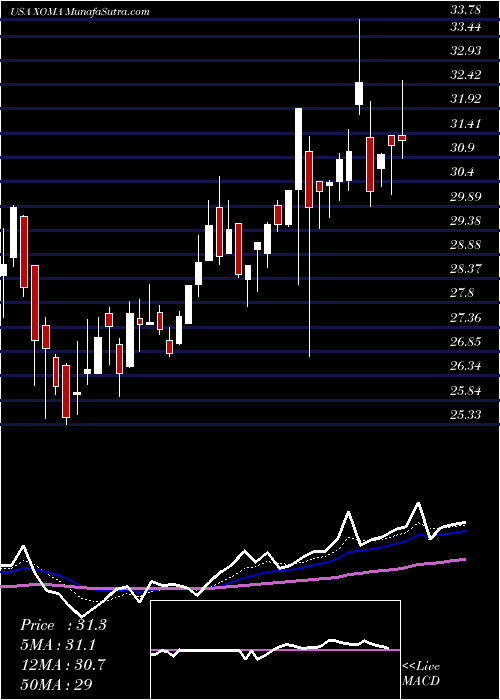Click the last red candle near 31.3

pos(402,138)
